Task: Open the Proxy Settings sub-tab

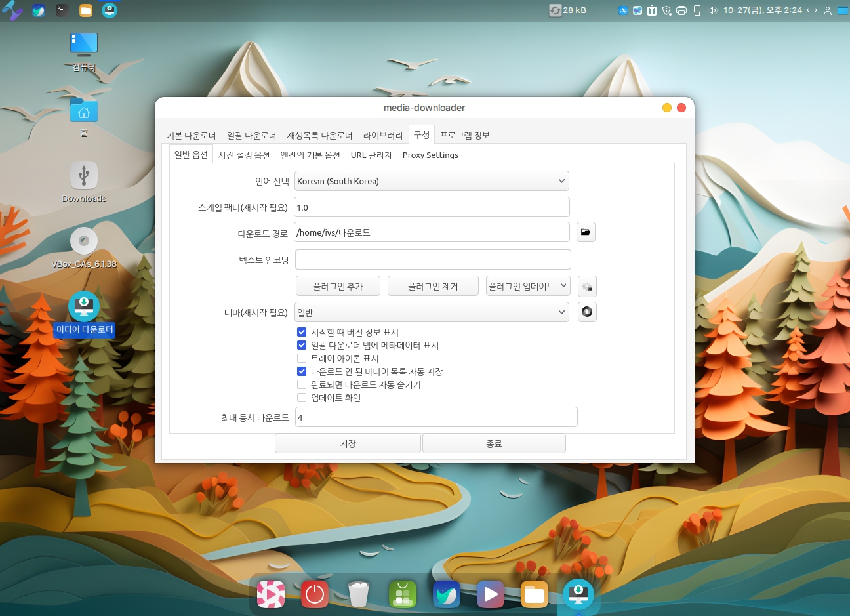Action: tap(430, 155)
